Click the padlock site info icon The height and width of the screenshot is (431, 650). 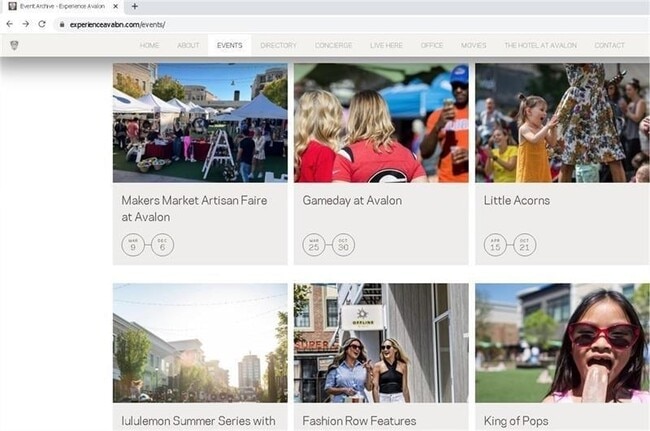point(62,25)
